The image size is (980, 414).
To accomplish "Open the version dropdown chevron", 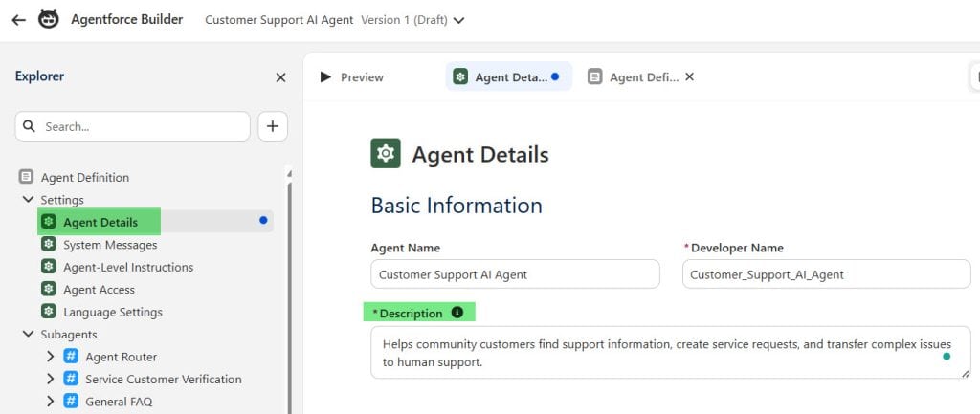I will pos(458,21).
